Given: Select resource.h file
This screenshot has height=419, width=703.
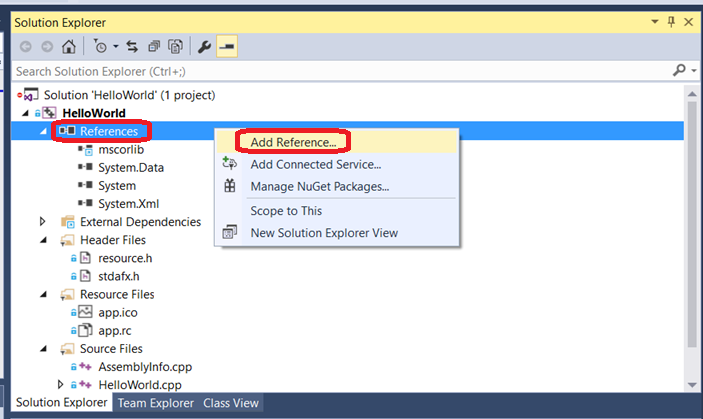Looking at the screenshot, I should (x=125, y=258).
